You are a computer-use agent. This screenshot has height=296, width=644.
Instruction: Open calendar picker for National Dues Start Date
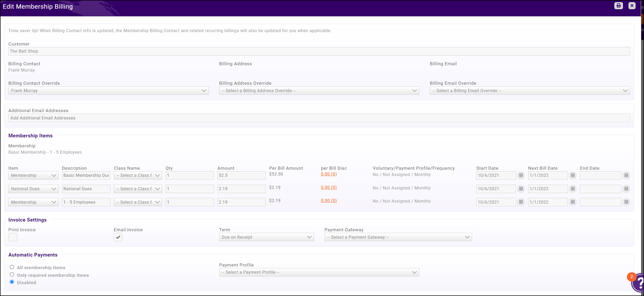521,189
